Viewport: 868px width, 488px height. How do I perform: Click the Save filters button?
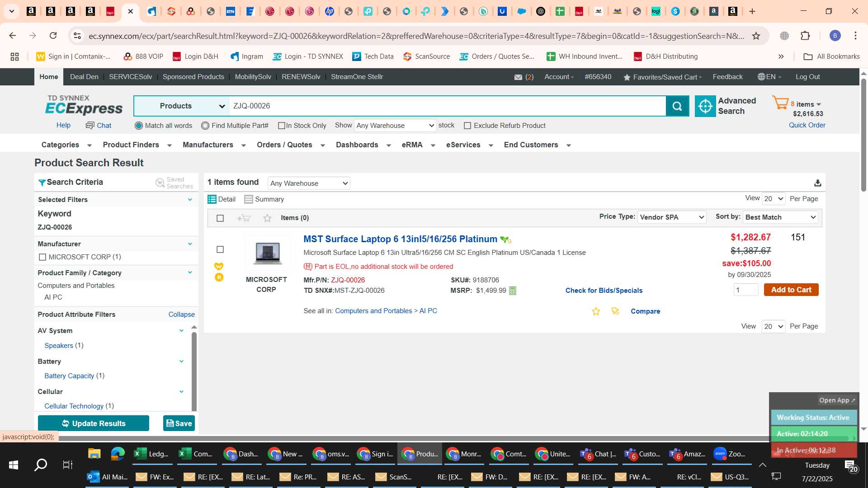click(x=179, y=423)
